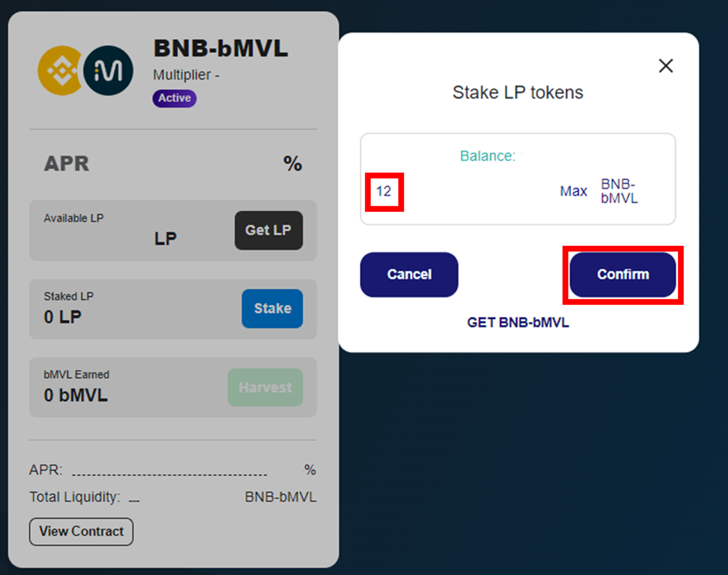Follow the GET BNB-bMVL link
The width and height of the screenshot is (728, 575).
pos(518,323)
